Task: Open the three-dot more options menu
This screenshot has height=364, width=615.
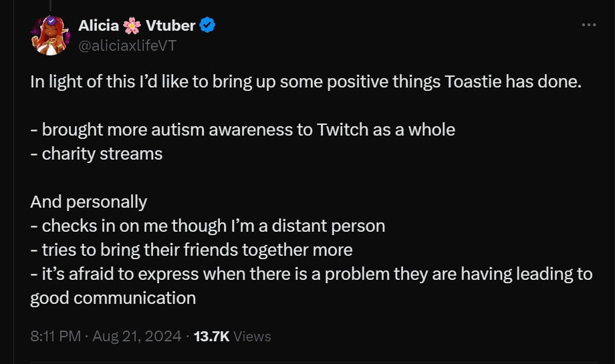Action: click(x=589, y=25)
